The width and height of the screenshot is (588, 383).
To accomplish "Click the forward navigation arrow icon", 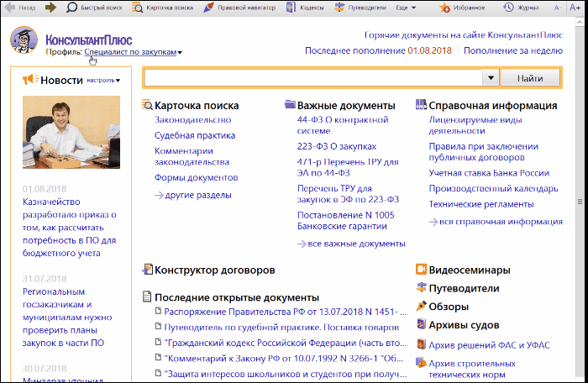I will click(x=50, y=8).
